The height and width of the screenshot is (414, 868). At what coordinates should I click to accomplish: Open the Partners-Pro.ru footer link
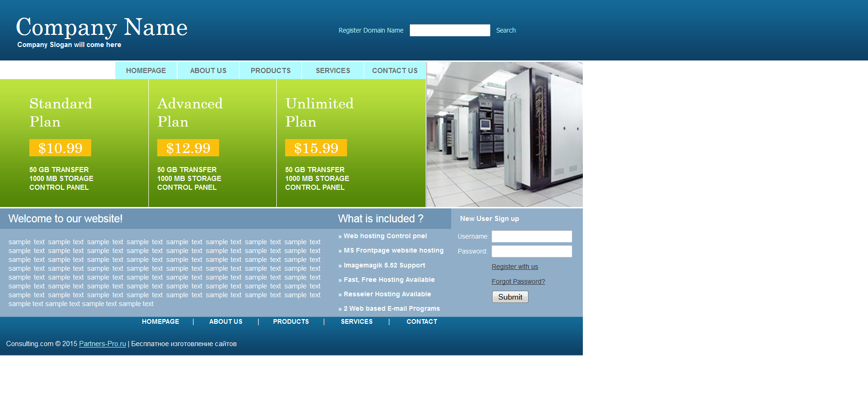102,344
